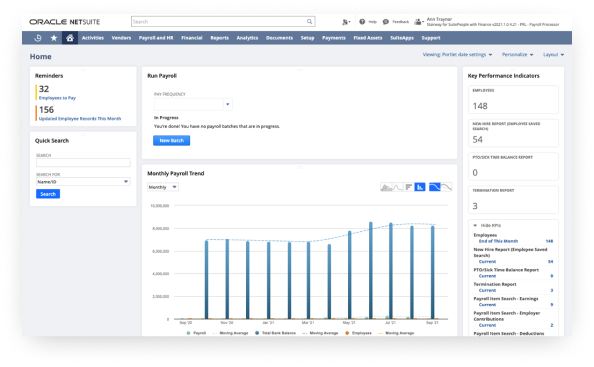Select the column chart type icon

pos(420,187)
